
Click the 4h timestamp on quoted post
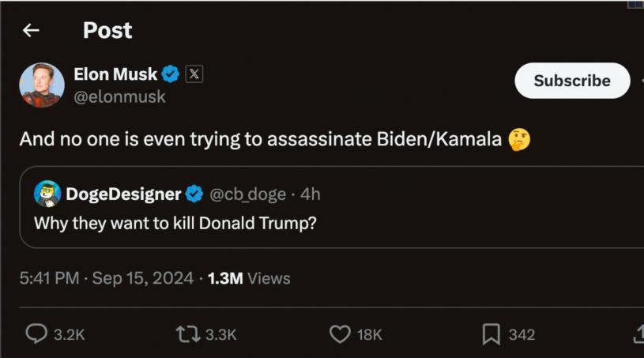pos(311,194)
